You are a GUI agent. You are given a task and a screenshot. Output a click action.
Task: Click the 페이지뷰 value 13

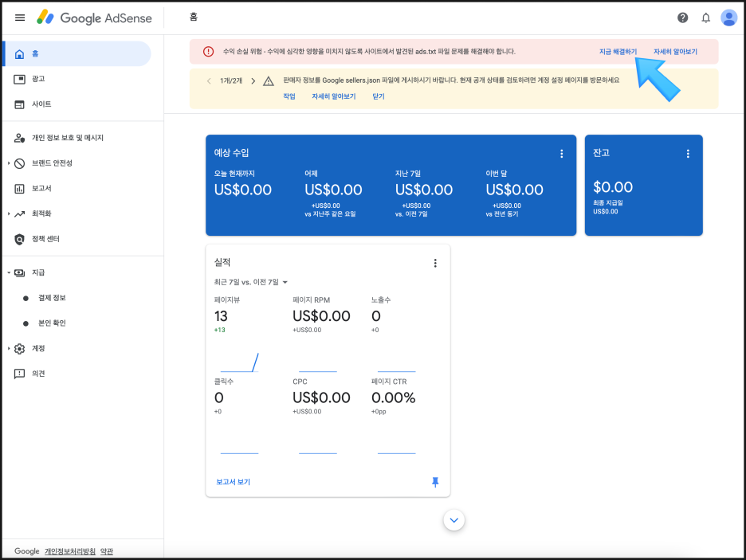pyautogui.click(x=221, y=316)
